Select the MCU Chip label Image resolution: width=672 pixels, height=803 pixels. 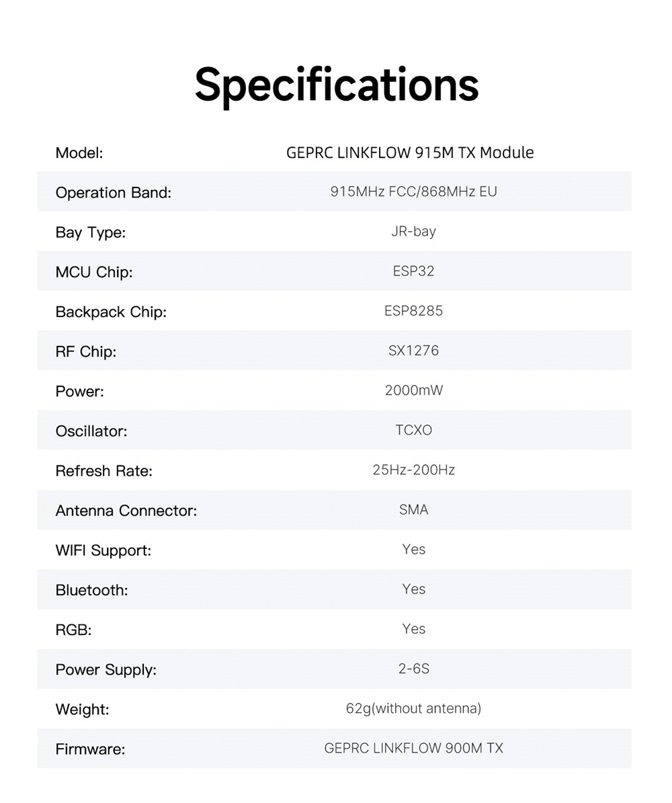94,272
